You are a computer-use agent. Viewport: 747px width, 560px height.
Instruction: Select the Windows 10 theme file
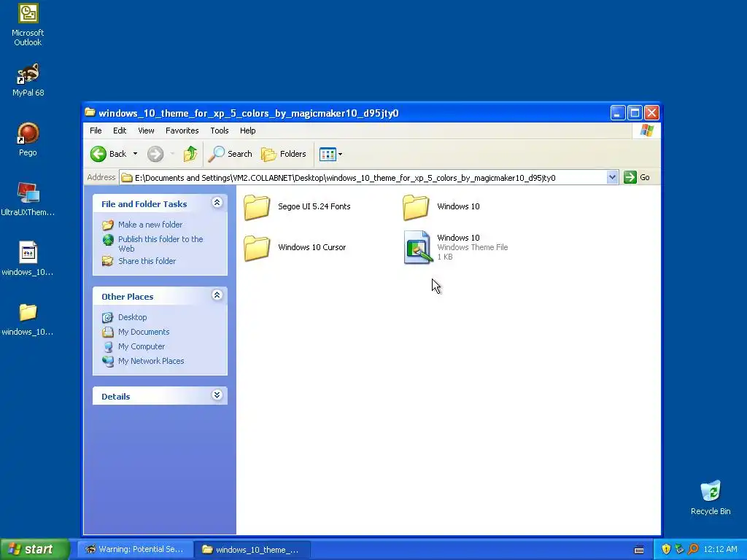456,247
